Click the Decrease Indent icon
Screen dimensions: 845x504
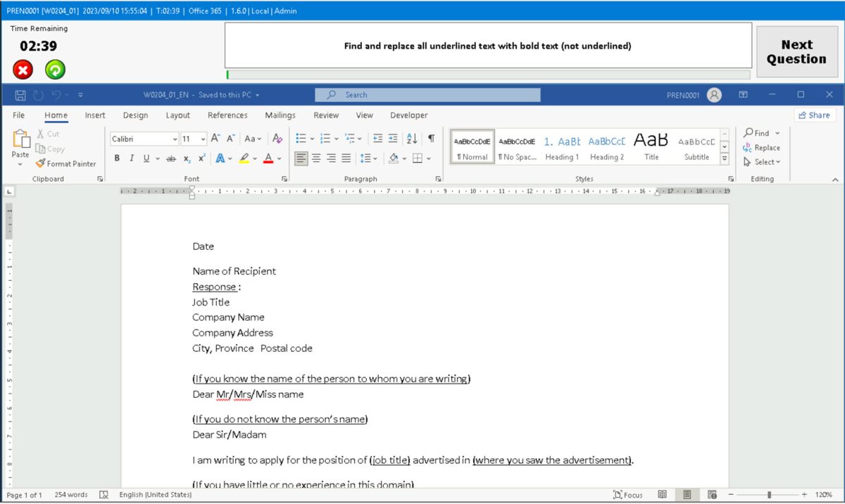click(x=377, y=139)
